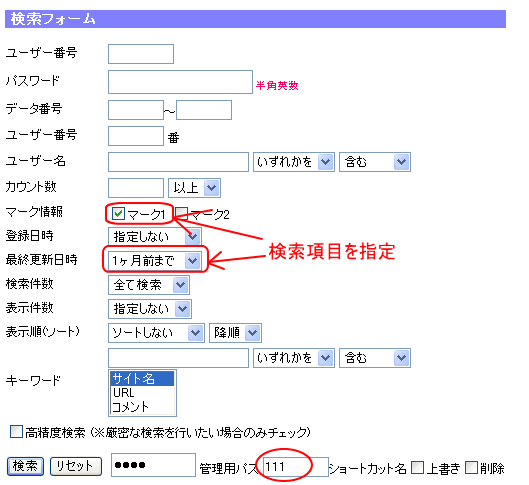This screenshot has width=529, height=485.
Task: Open the 表示件数 dropdown
Action: tap(150, 309)
